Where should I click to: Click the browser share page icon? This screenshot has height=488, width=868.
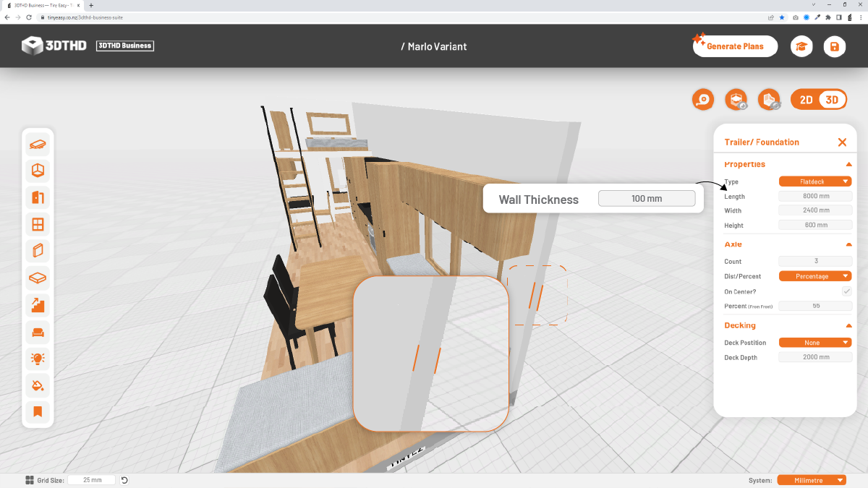[770, 17]
